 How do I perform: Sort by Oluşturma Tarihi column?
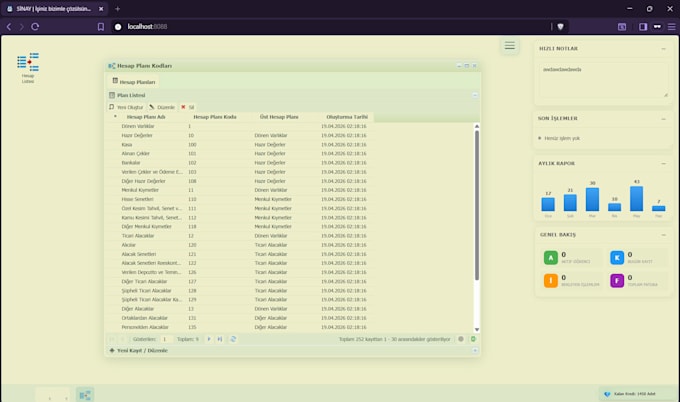pos(347,117)
